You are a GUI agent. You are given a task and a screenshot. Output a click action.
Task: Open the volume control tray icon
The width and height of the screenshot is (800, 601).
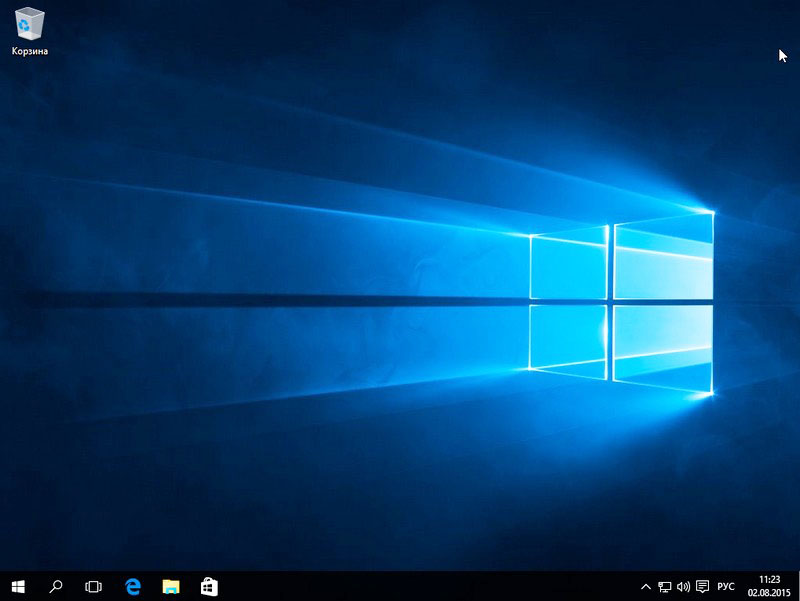[683, 587]
